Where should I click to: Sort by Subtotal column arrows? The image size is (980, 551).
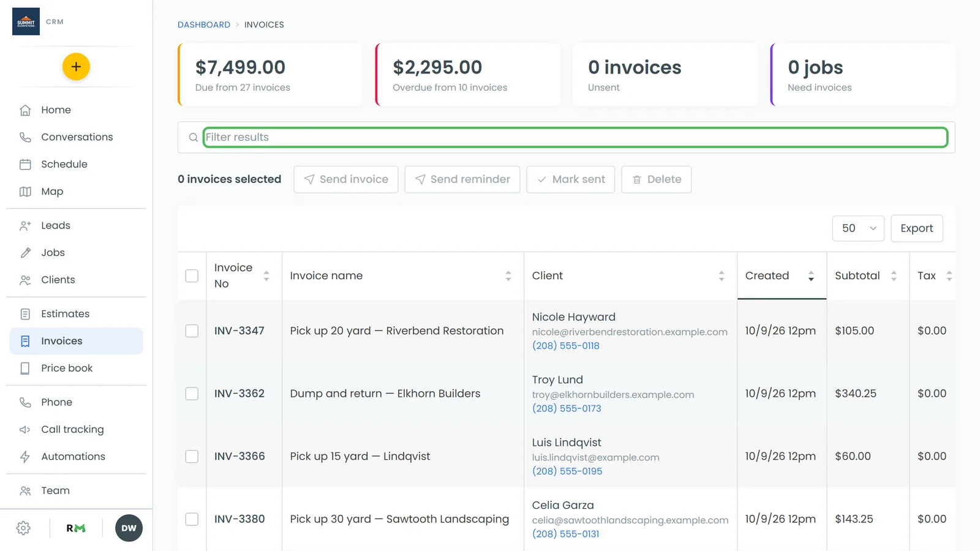pyautogui.click(x=894, y=276)
